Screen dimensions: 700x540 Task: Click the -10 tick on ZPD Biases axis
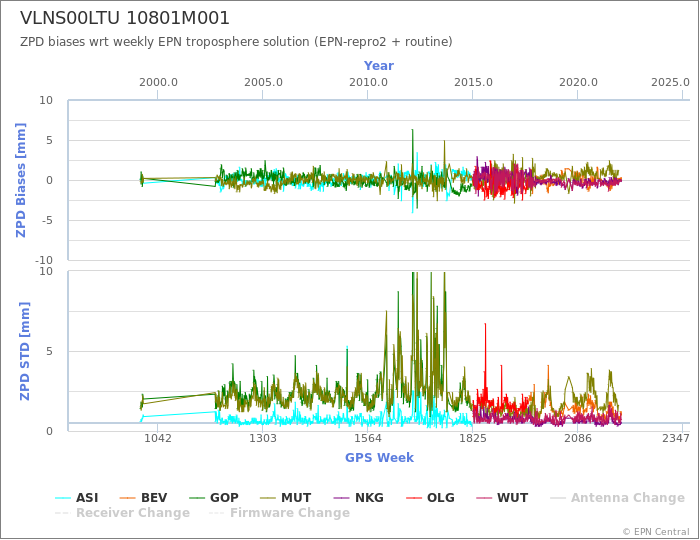[x=44, y=260]
